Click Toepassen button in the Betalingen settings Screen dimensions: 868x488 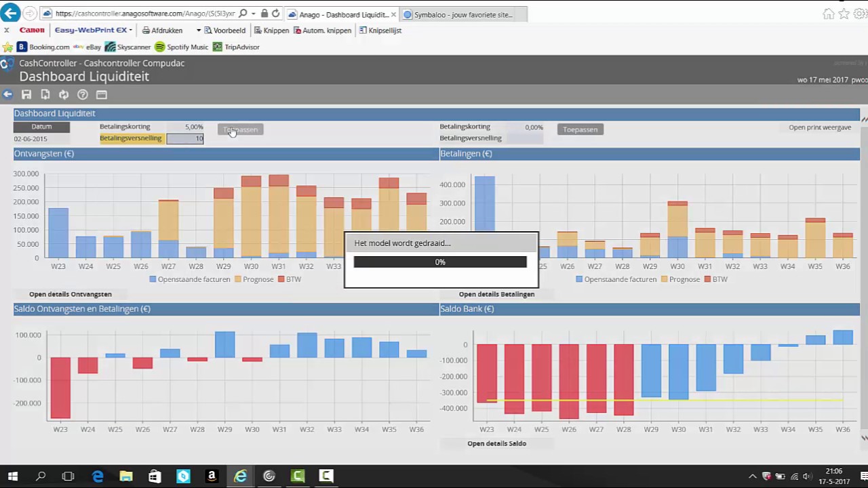click(x=580, y=129)
